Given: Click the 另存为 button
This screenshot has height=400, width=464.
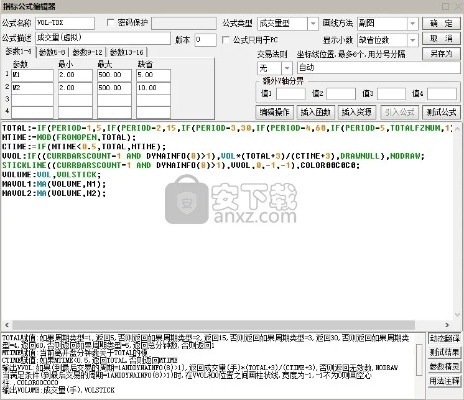Looking at the screenshot, I should (441, 54).
